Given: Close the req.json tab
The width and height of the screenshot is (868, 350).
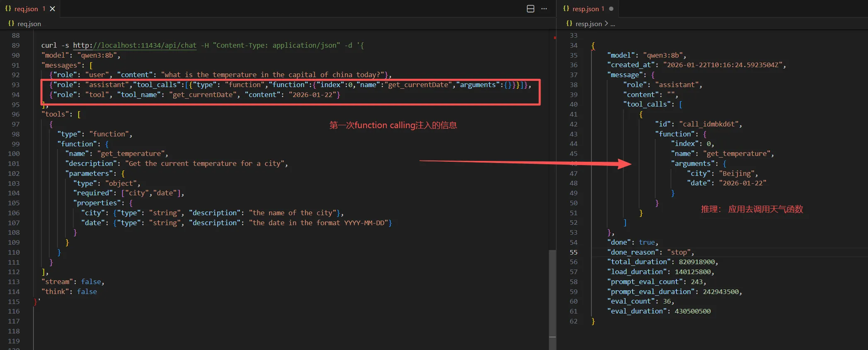Looking at the screenshot, I should pyautogui.click(x=53, y=9).
